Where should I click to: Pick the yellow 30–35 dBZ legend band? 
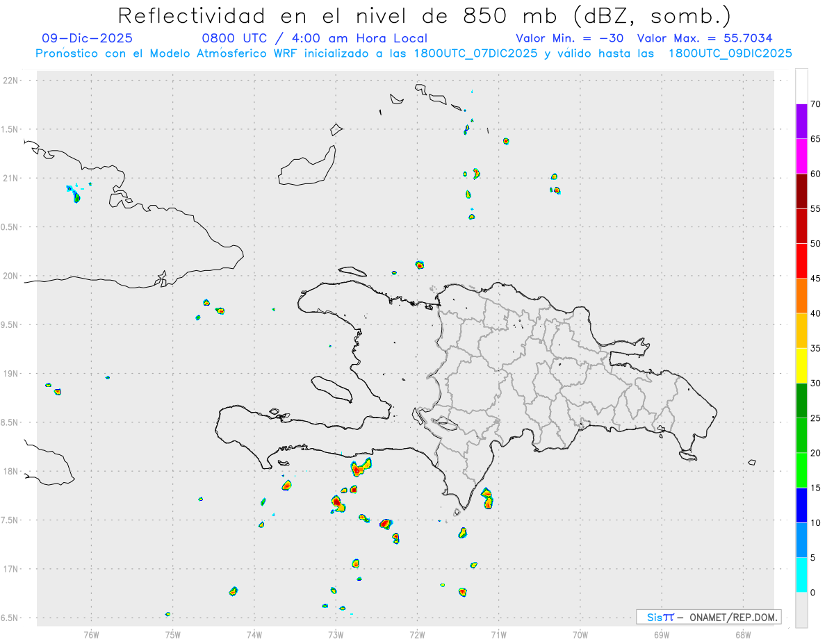(x=801, y=365)
